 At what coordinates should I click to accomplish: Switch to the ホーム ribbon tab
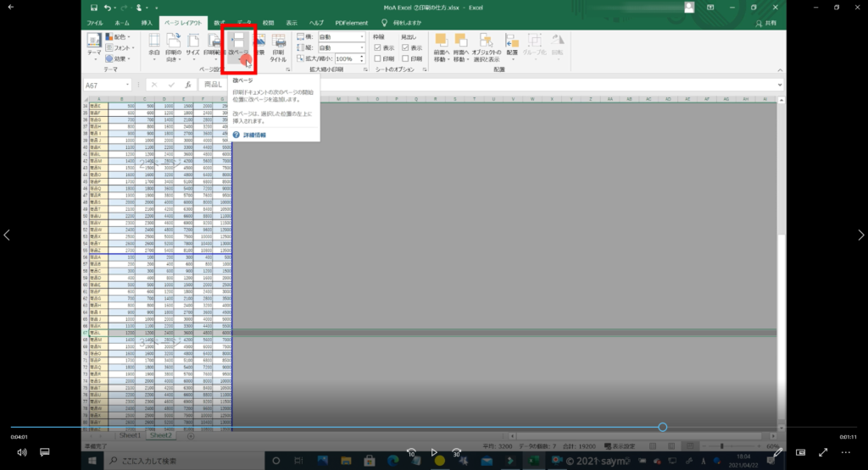(x=122, y=23)
